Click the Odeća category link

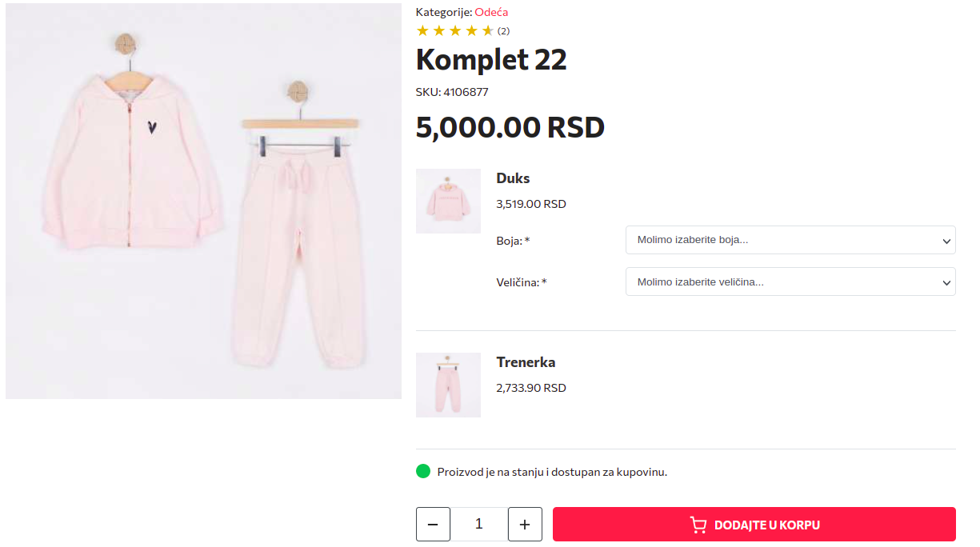491,12
